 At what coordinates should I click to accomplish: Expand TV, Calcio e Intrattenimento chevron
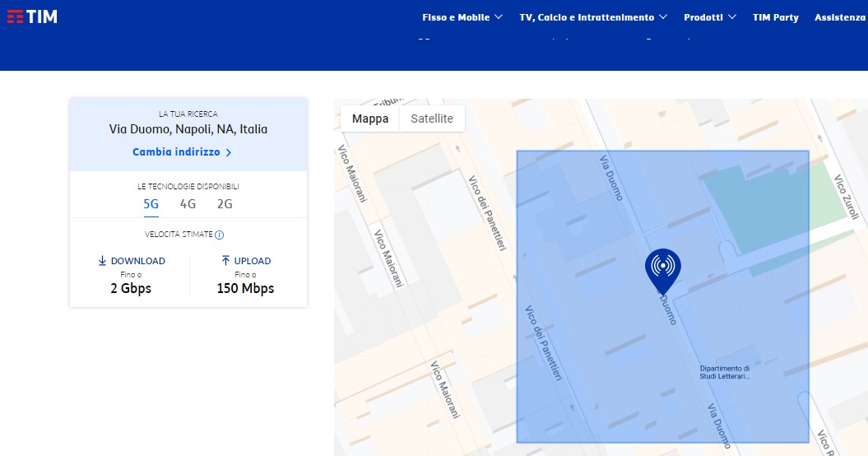click(663, 17)
